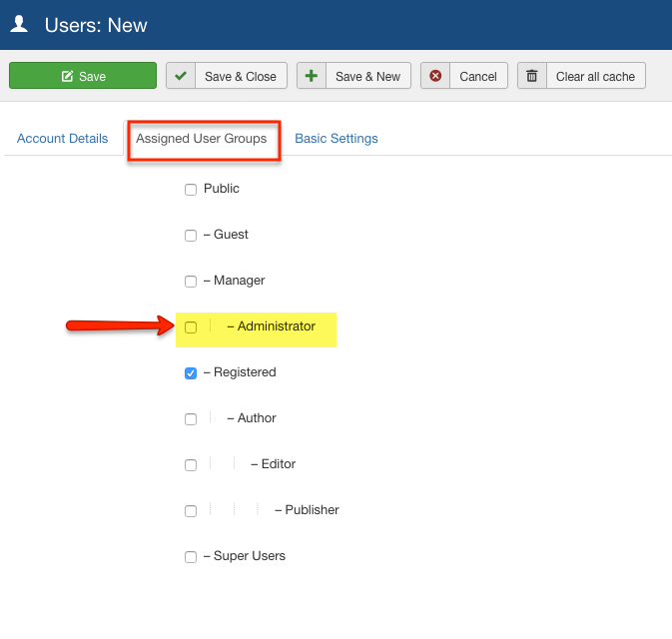The width and height of the screenshot is (672, 639).
Task: Tick the Author group checkbox
Action: click(x=191, y=418)
